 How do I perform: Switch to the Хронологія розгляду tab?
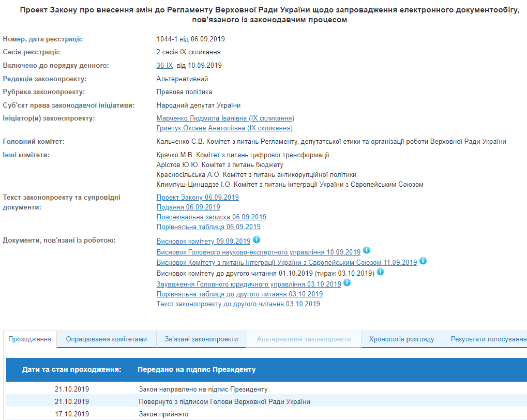click(x=401, y=339)
